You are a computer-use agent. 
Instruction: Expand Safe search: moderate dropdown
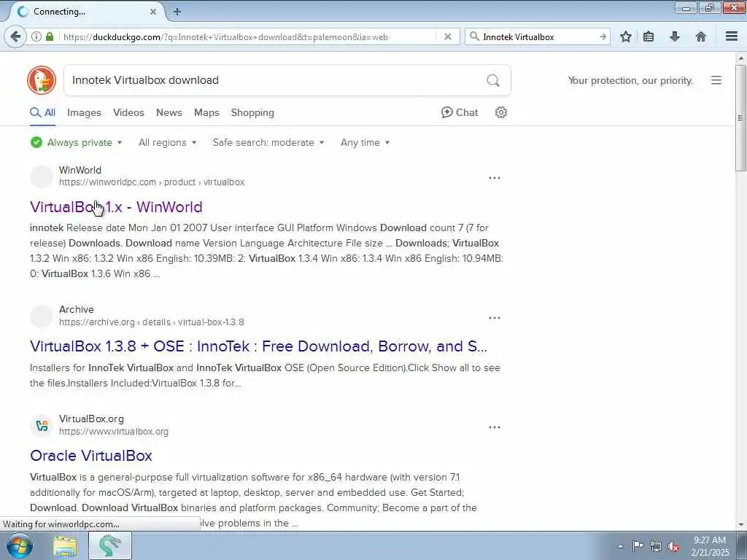(x=268, y=142)
